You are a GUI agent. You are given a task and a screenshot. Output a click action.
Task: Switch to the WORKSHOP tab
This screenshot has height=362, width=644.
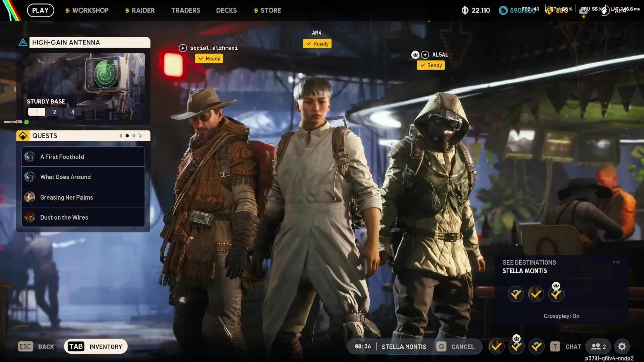(90, 10)
